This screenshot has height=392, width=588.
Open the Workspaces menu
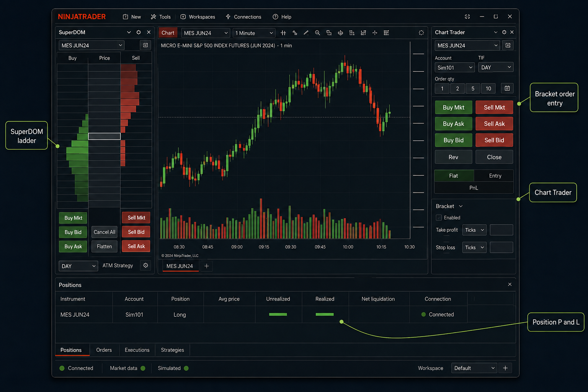[x=198, y=17]
